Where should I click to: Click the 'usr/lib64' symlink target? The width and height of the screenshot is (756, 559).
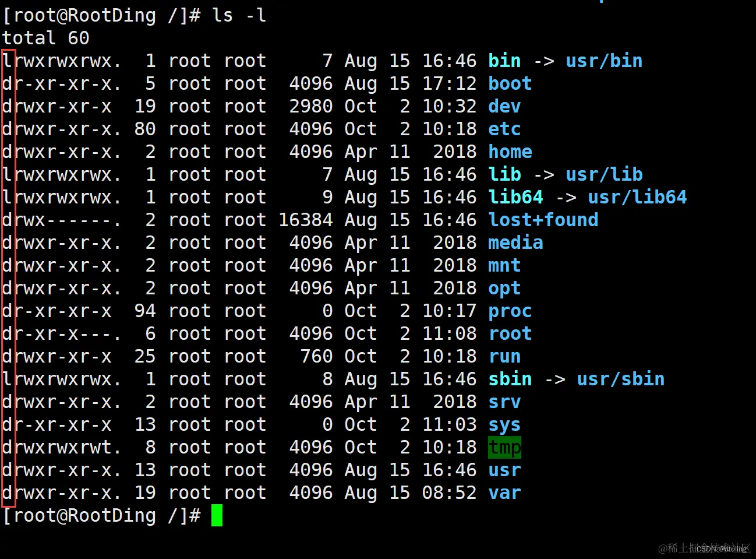click(637, 197)
